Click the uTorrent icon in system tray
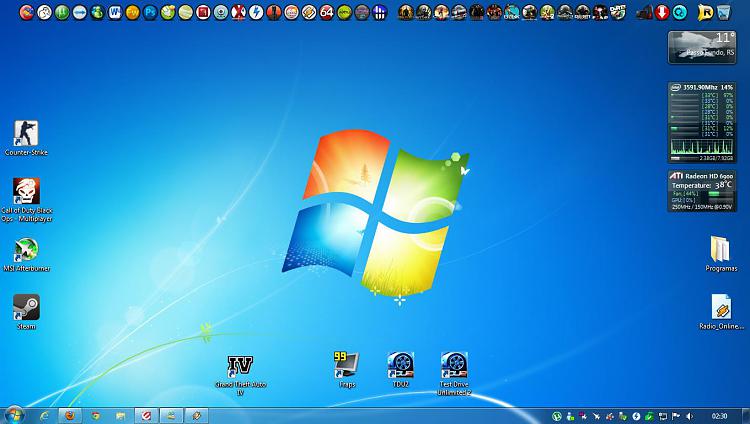 (557, 416)
